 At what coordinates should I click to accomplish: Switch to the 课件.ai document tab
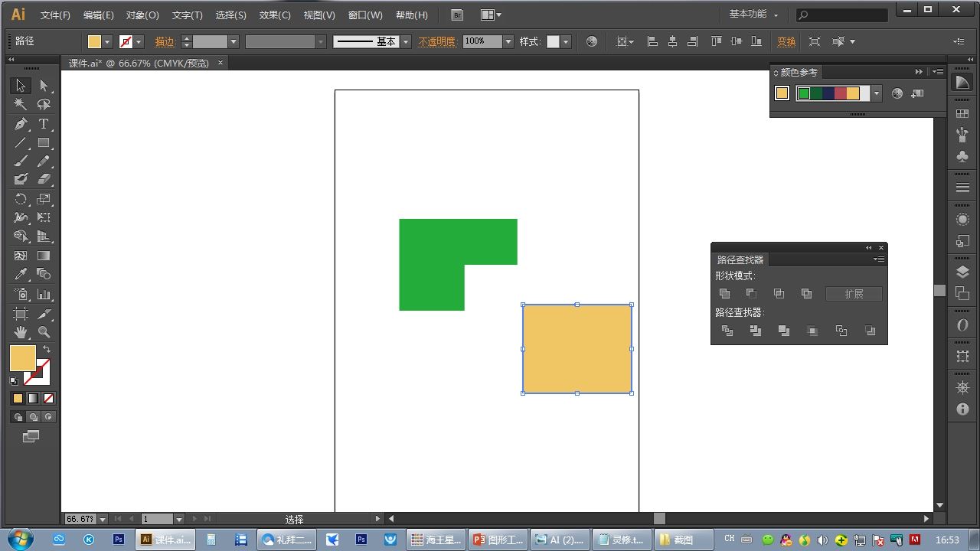coord(139,64)
